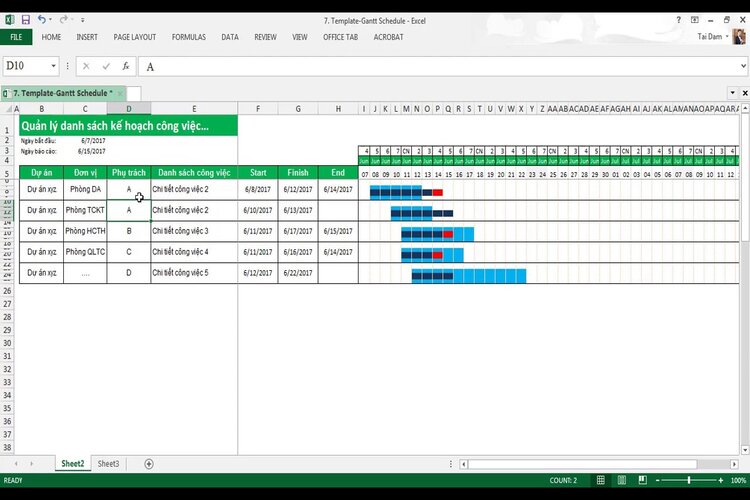Screen dimensions: 750x500
Task: Click the next sheet navigation arrow
Action: click(x=32, y=464)
